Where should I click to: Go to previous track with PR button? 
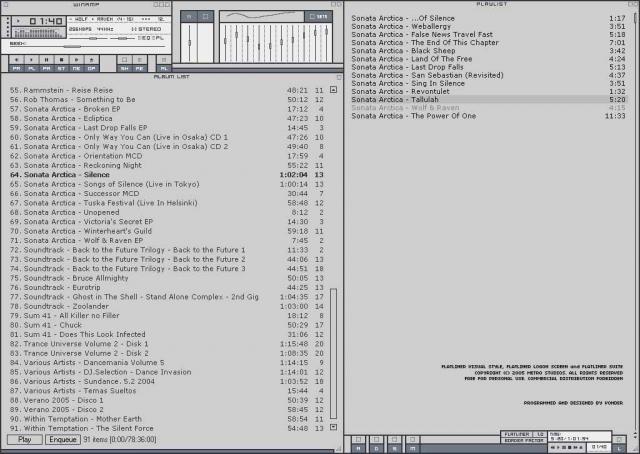click(x=16, y=64)
